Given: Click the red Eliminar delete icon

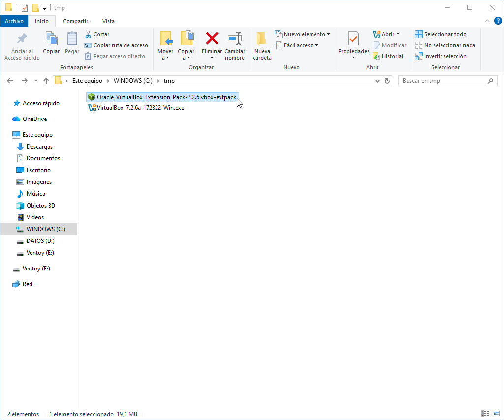Looking at the screenshot, I should pyautogui.click(x=212, y=39).
